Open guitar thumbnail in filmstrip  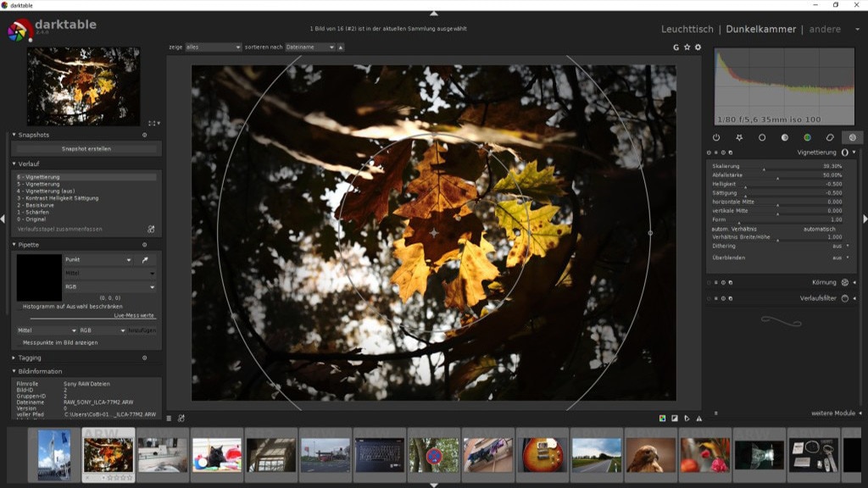tap(542, 455)
